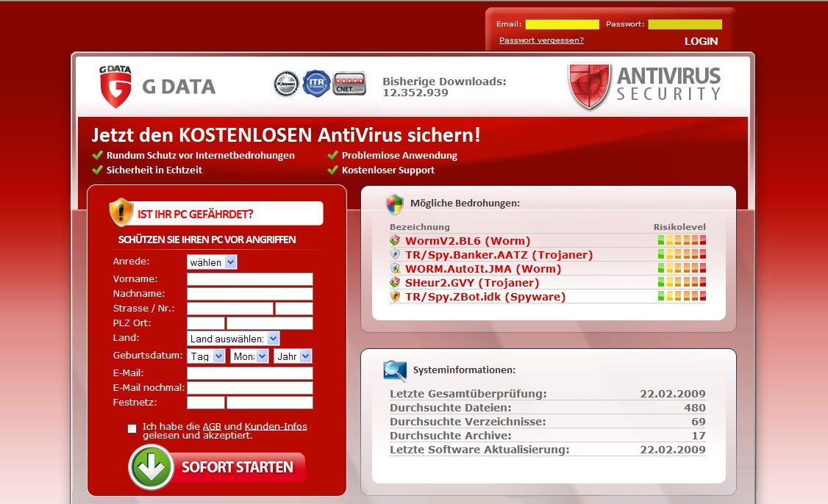Open the AGB terms link

pos(212,426)
